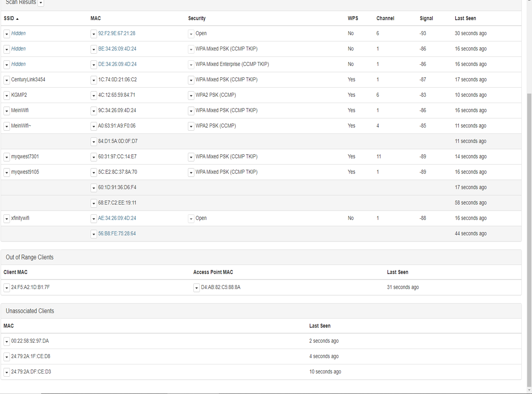Open SSID dropdown for xfinitywifi

pyautogui.click(x=7, y=219)
